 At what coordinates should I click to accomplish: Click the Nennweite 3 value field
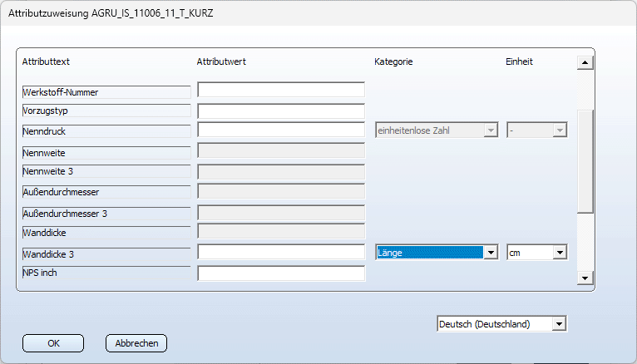coord(281,171)
